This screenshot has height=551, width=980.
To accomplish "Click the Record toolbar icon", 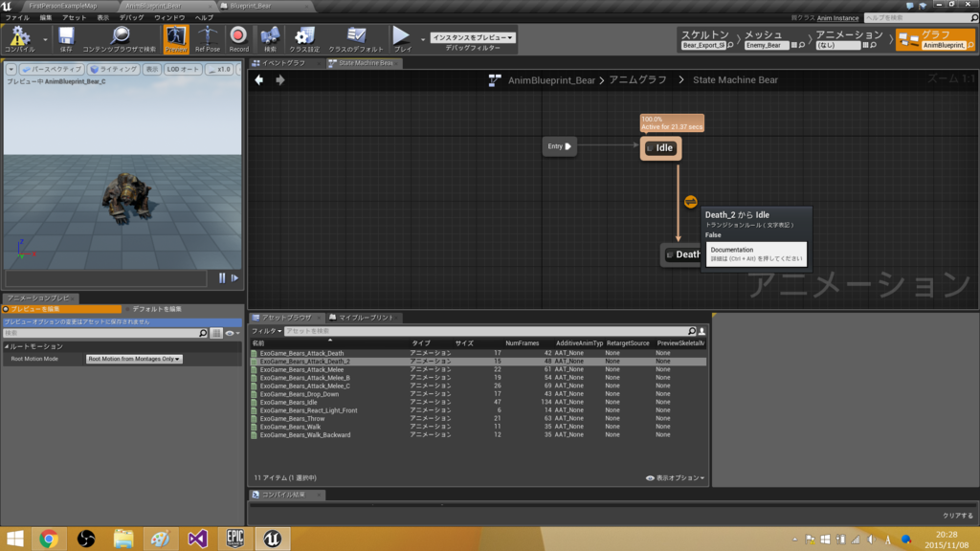I will (238, 39).
